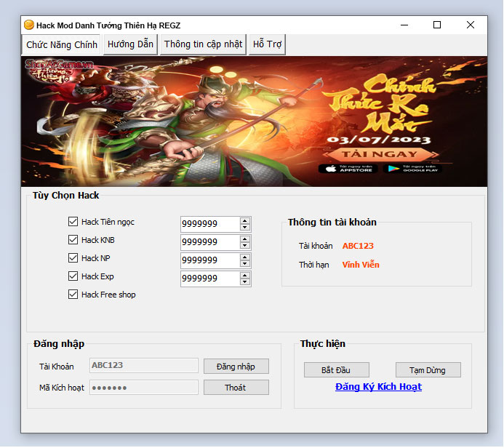Maximize the Hack Mod window
The height and width of the screenshot is (448, 504).
437,25
